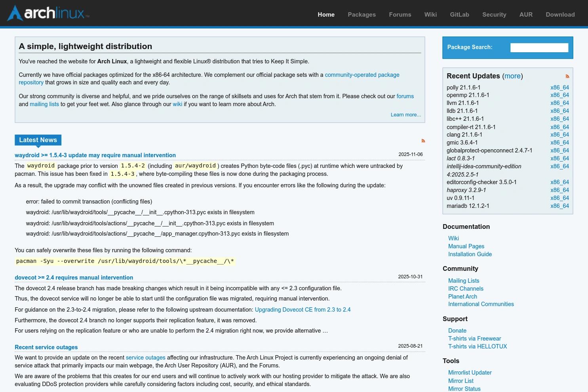Open the mariadb 12.1.2-1 package
The width and height of the screenshot is (588, 392).
[x=468, y=206]
